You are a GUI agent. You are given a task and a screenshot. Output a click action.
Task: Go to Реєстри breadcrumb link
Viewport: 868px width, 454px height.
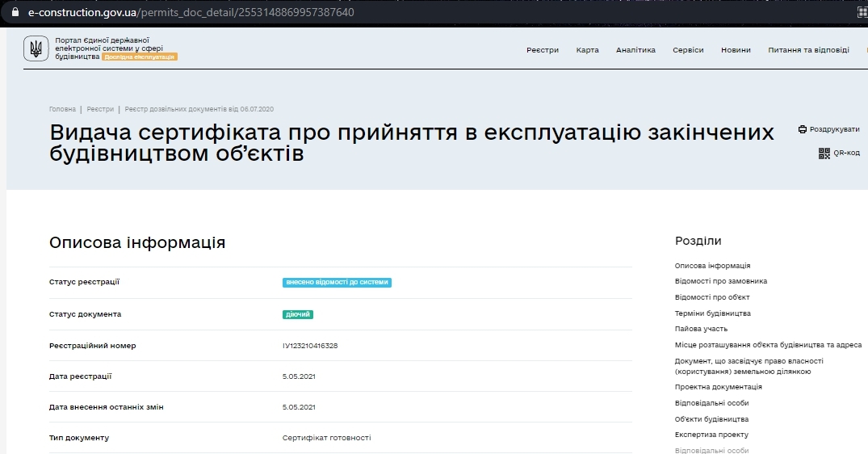tap(100, 109)
